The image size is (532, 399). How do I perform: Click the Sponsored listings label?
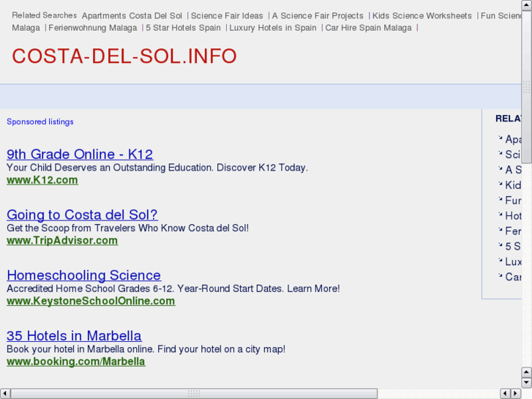pyautogui.click(x=40, y=122)
